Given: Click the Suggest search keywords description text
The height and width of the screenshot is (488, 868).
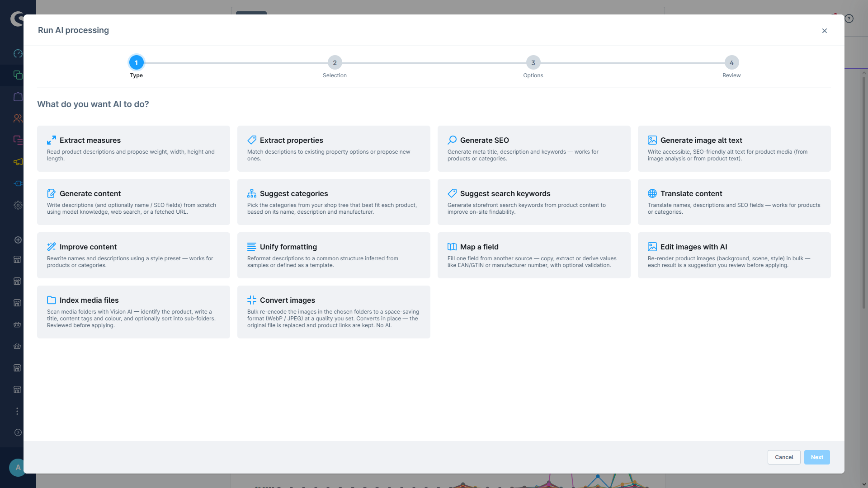Looking at the screenshot, I should click(x=527, y=208).
